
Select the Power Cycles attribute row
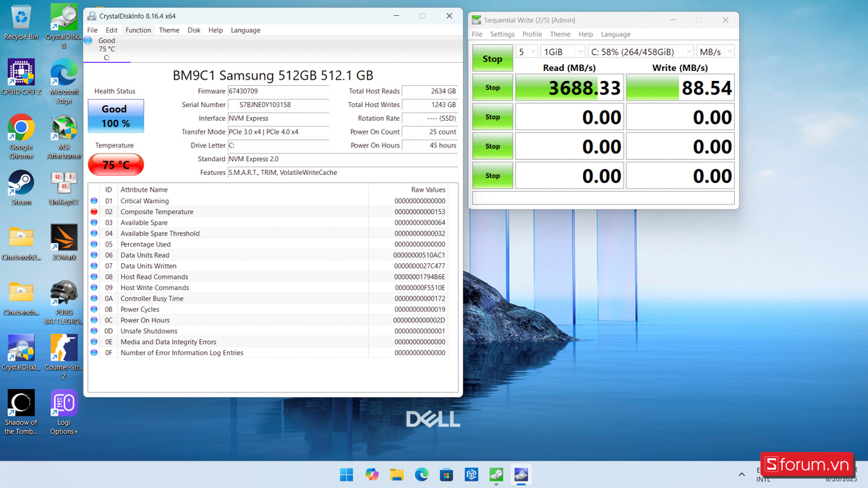[x=268, y=309]
